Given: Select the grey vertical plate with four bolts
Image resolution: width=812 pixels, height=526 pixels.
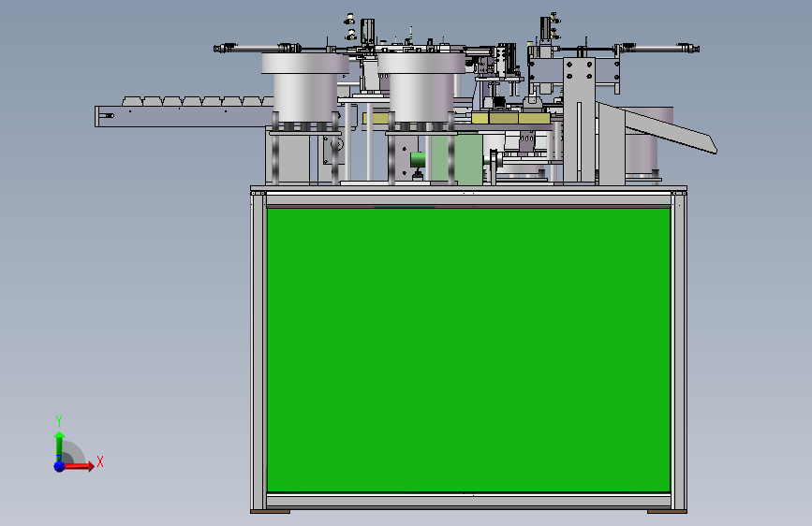Looking at the screenshot, I should tap(579, 120).
